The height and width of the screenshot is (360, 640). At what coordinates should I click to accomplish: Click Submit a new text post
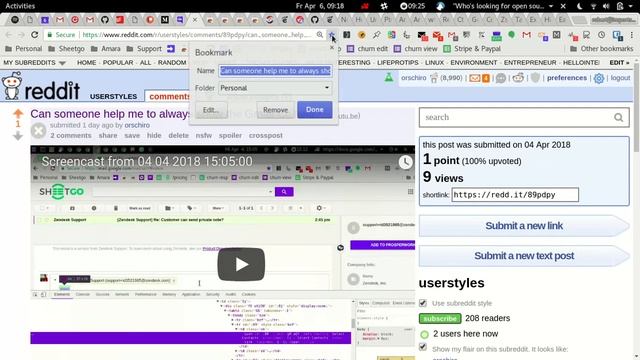(524, 256)
